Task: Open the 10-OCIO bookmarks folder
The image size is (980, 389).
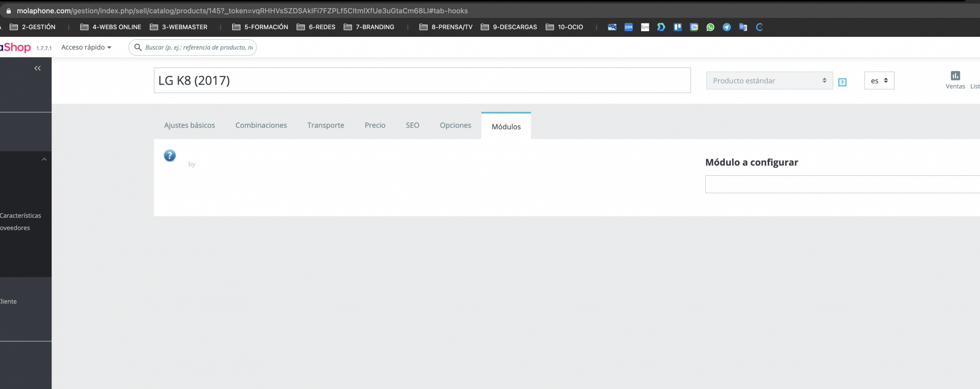Action: pos(565,27)
